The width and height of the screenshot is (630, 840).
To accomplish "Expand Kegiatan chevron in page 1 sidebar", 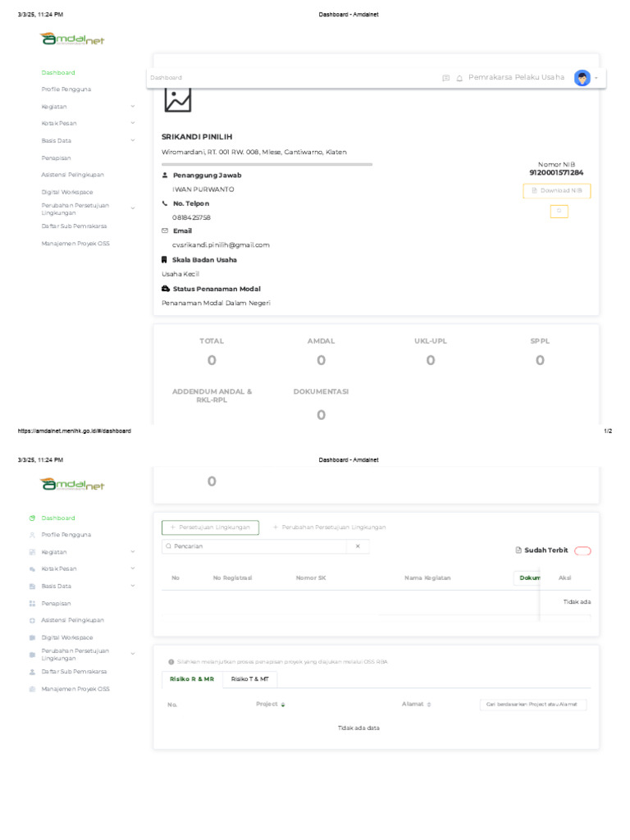I will click(133, 106).
